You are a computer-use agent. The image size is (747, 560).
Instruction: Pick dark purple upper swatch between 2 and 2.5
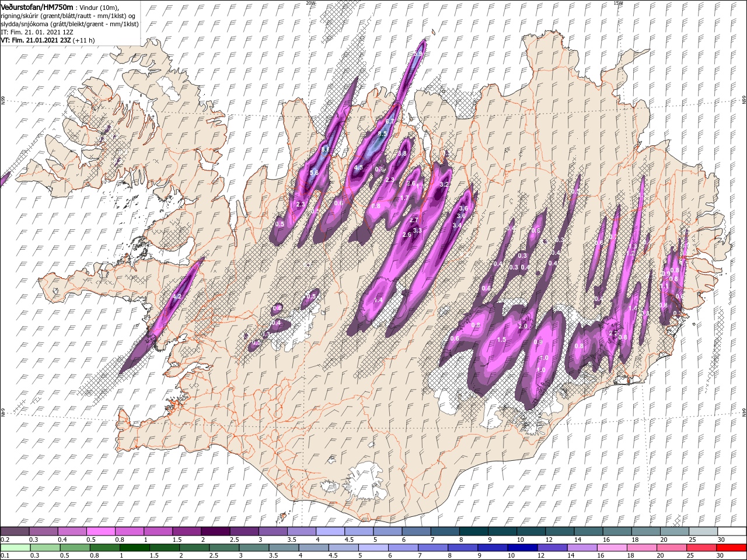point(216,531)
